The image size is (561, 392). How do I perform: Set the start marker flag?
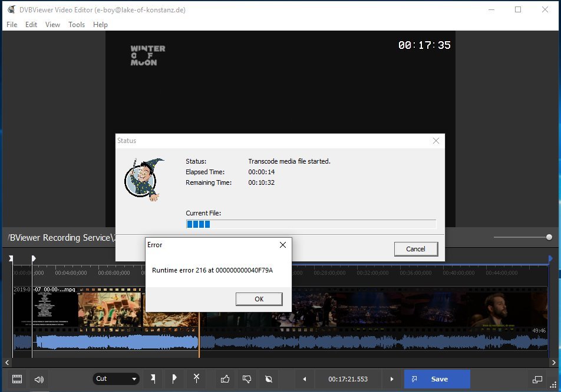(153, 379)
